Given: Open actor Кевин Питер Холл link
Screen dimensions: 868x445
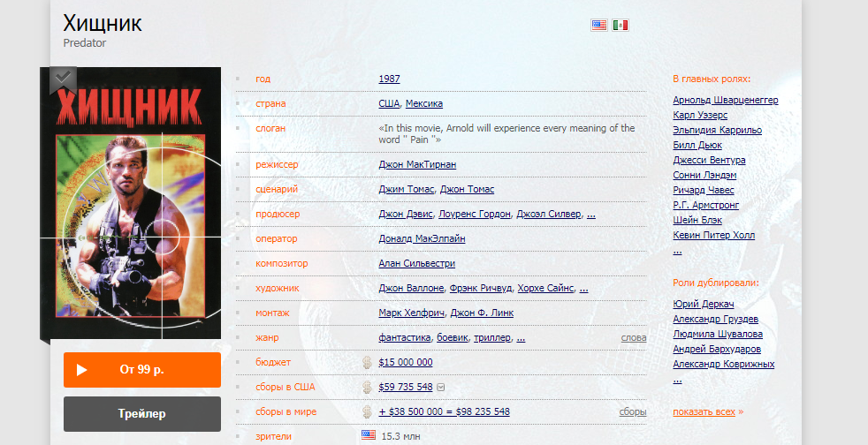Looking at the screenshot, I should click(714, 235).
